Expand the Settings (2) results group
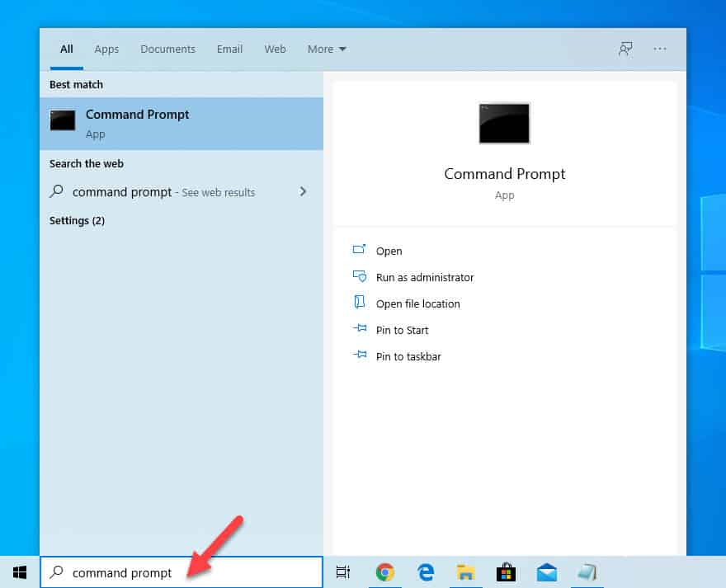Screen dimensions: 726x588 pos(77,220)
